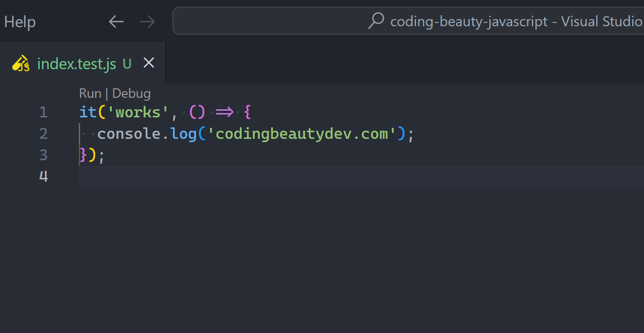Viewport: 644px width, 333px height.
Task: Click the arrow function symbol on line 1
Action: [x=224, y=112]
